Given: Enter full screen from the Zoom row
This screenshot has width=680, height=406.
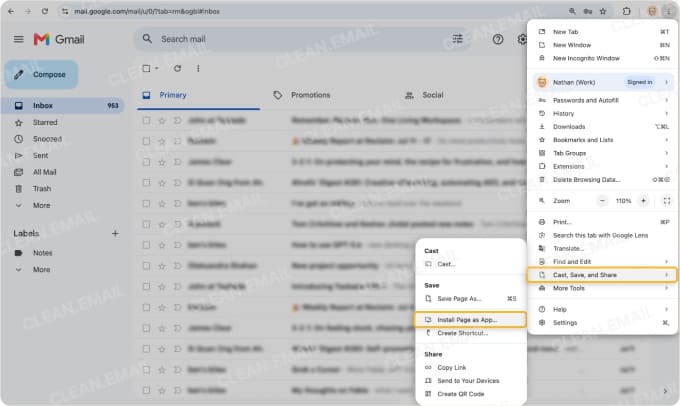Looking at the screenshot, I should click(x=667, y=201).
